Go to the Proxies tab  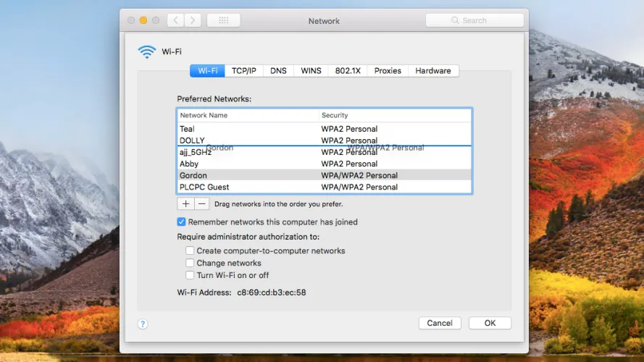pos(388,71)
